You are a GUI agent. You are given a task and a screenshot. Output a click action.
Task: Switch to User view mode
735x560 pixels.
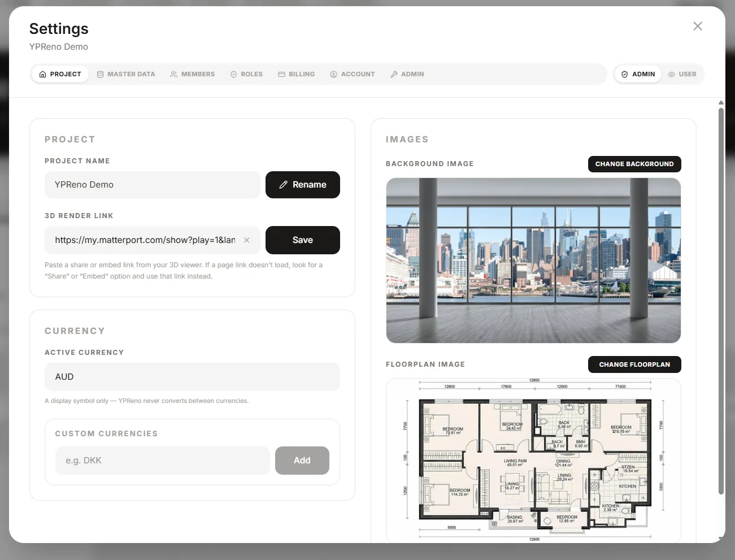(x=682, y=74)
